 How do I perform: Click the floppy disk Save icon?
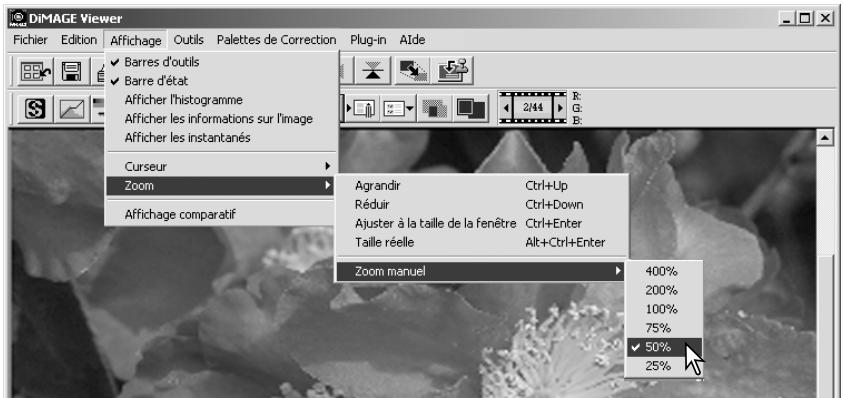click(x=72, y=72)
